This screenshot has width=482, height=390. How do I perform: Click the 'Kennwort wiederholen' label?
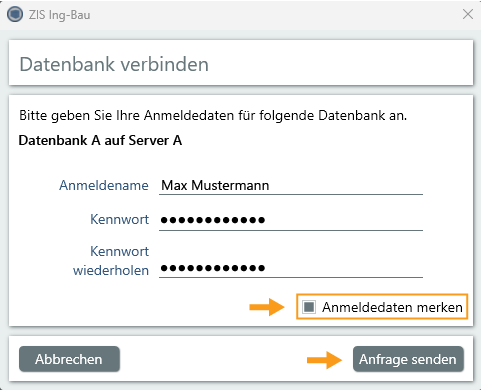(x=111, y=261)
